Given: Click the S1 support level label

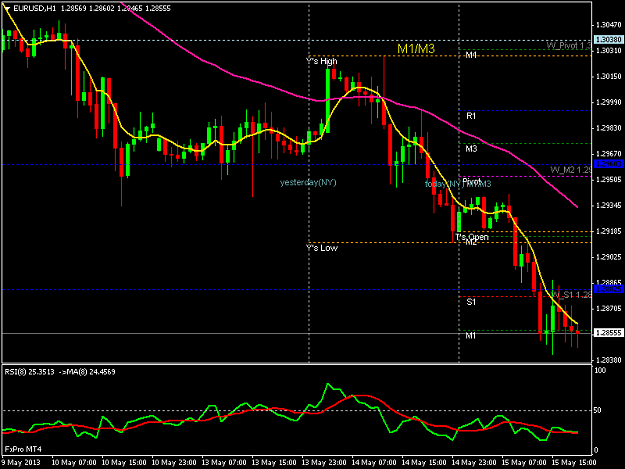Looking at the screenshot, I should click(x=471, y=302).
